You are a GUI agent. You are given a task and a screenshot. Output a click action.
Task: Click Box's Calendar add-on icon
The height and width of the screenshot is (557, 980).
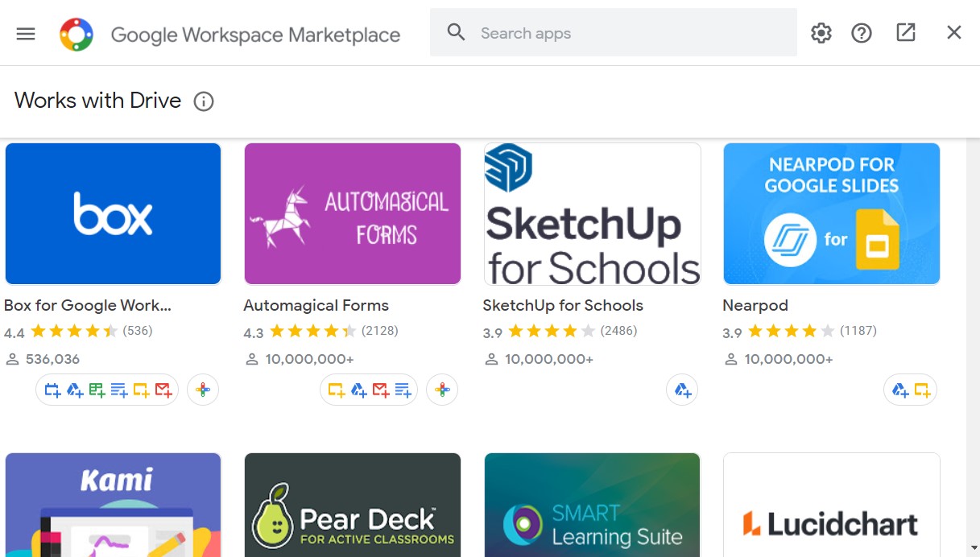point(52,390)
